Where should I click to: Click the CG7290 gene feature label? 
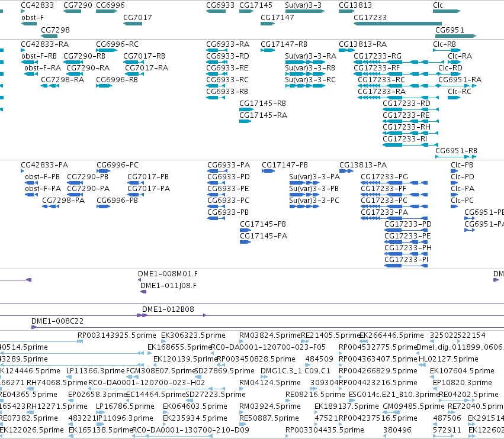pyautogui.click(x=78, y=5)
